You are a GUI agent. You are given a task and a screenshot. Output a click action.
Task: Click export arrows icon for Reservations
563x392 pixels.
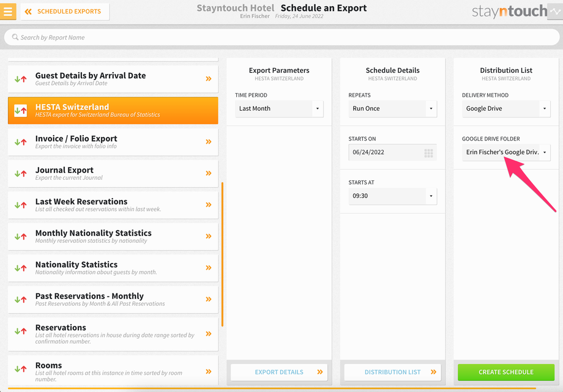click(20, 331)
